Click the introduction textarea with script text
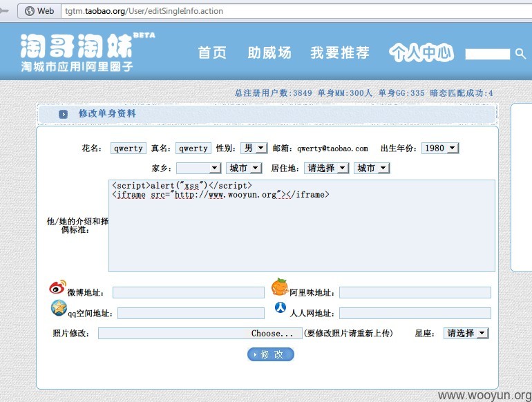Viewport: 532px width, 402px height. click(x=302, y=226)
